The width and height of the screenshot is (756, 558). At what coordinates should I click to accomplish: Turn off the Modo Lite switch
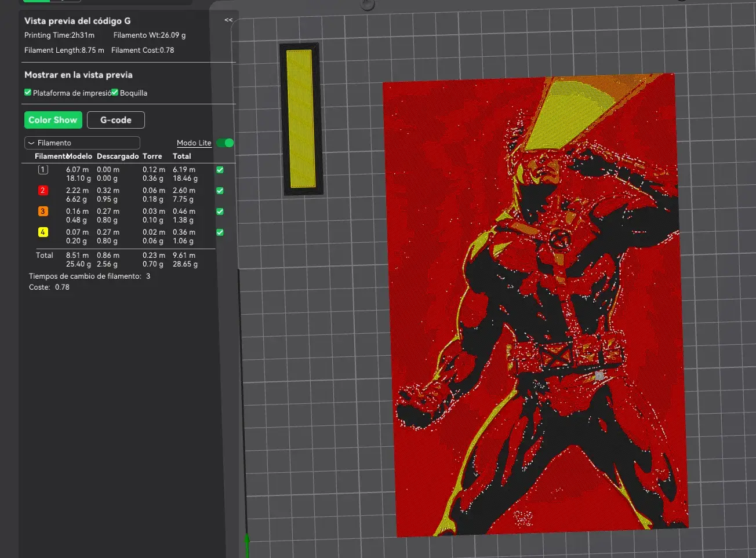(225, 143)
